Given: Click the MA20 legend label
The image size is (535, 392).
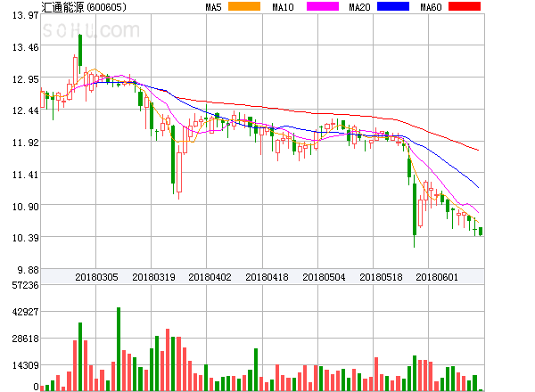Looking at the screenshot, I should 359,7.
